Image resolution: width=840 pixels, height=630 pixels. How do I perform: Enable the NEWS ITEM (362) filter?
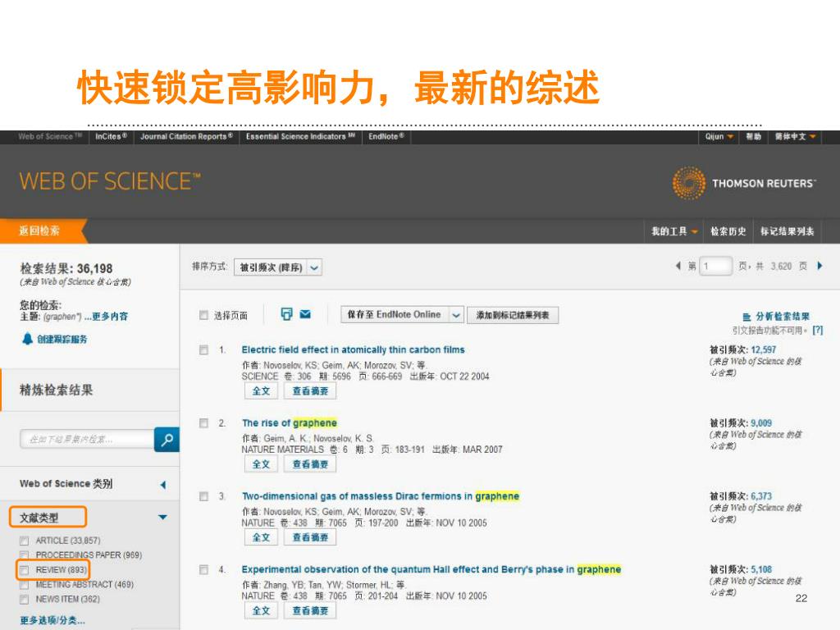click(x=24, y=599)
